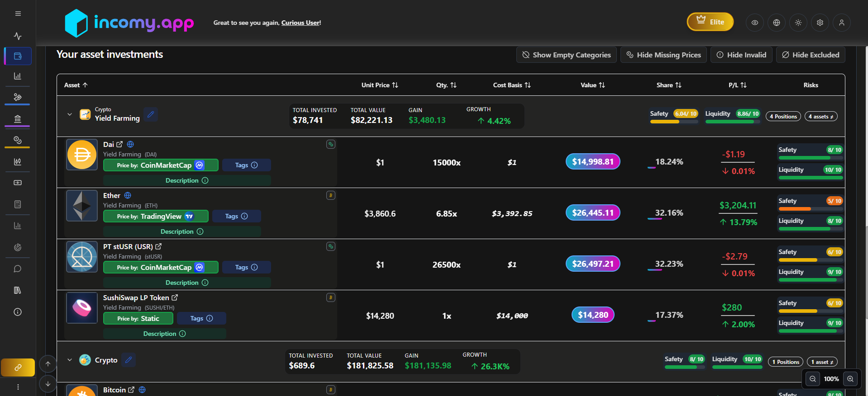This screenshot has height=396, width=868.
Task: Click Dai Liquidity 10/10 progress bar
Action: pyautogui.click(x=811, y=178)
